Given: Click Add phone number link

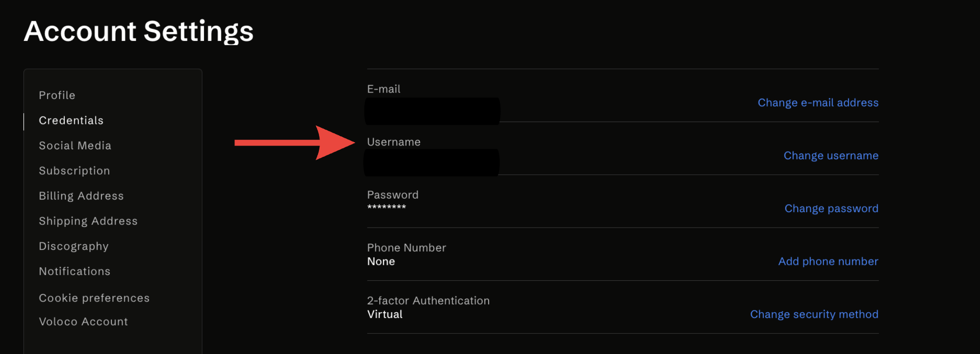Looking at the screenshot, I should pos(828,262).
